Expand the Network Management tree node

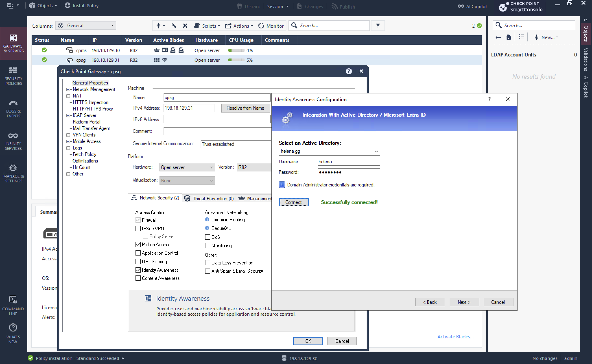(68, 90)
